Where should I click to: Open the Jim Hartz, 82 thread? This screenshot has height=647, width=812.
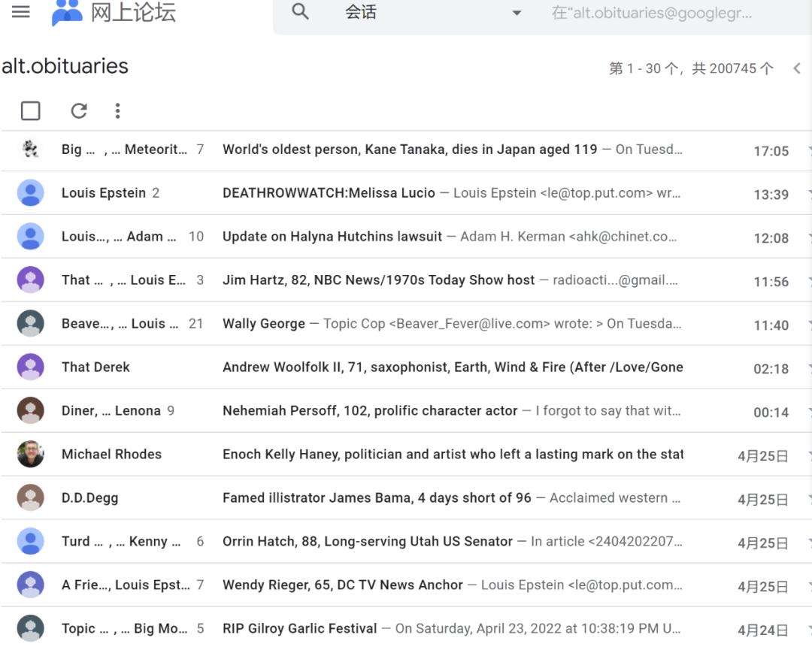378,280
